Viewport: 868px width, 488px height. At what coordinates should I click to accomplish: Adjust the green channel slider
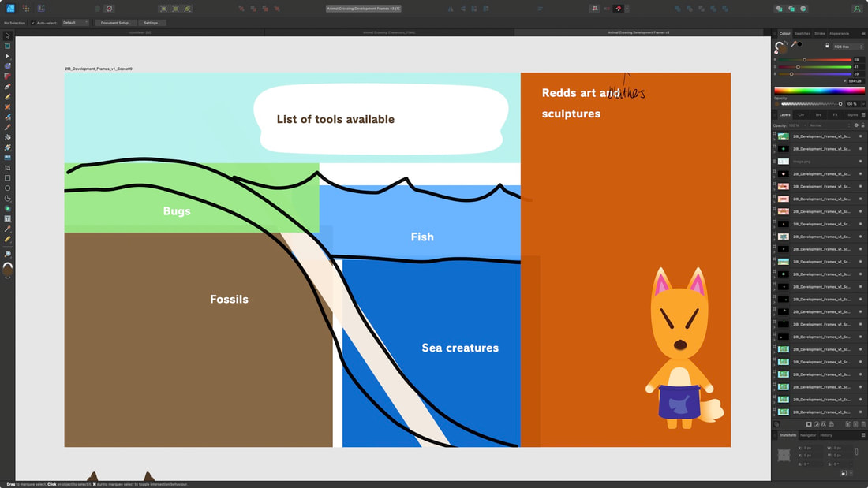tap(816, 67)
